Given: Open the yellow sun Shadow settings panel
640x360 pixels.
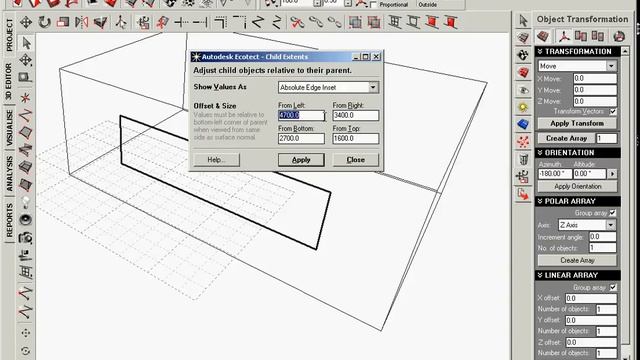Looking at the screenshot, I should (523, 107).
